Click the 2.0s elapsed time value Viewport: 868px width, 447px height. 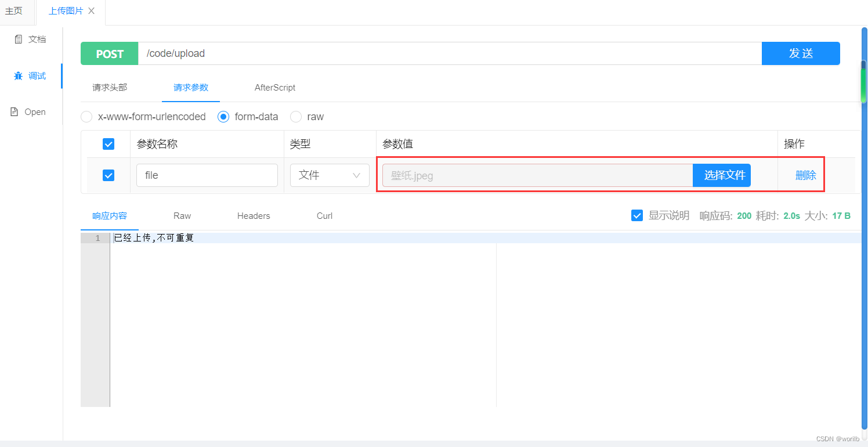click(791, 216)
